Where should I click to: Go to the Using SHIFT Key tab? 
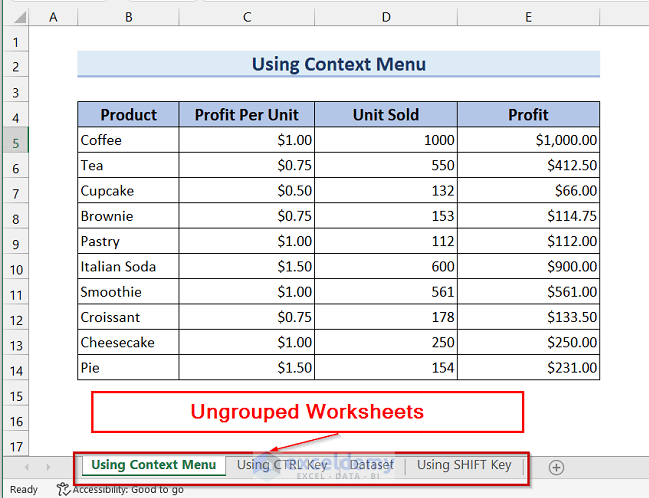tap(463, 465)
